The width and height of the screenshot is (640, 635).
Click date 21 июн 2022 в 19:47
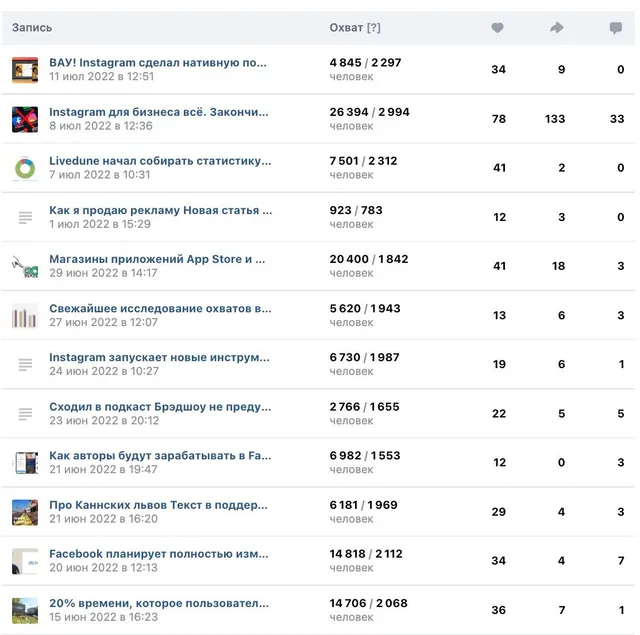pos(103,470)
